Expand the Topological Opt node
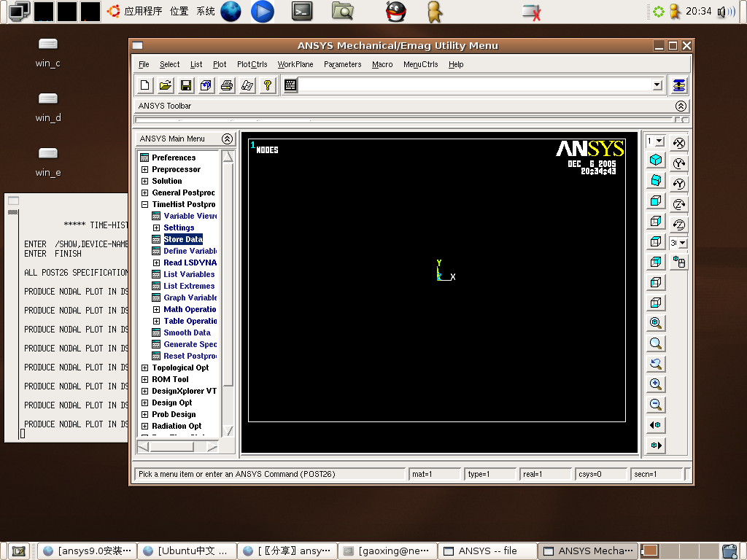 click(x=145, y=367)
